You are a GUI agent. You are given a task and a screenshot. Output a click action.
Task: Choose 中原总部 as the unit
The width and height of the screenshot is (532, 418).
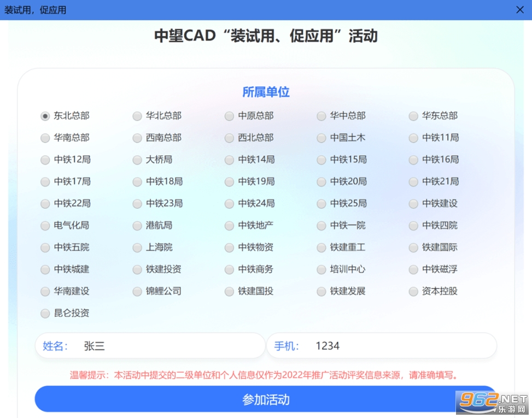(229, 116)
